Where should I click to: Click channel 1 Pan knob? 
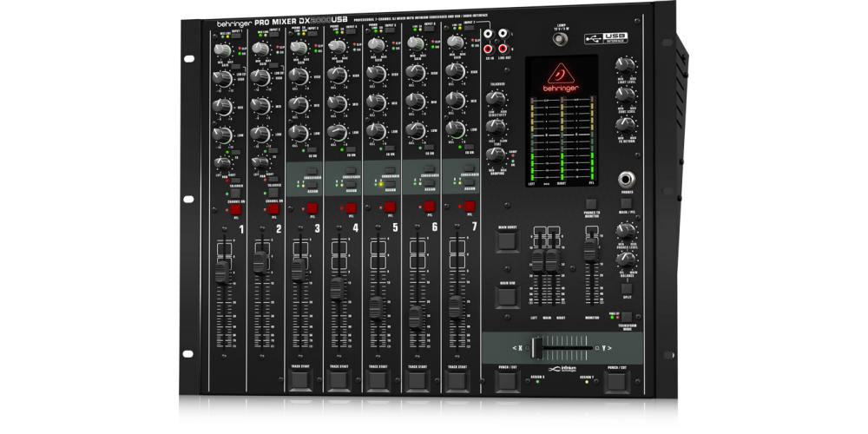(x=222, y=163)
